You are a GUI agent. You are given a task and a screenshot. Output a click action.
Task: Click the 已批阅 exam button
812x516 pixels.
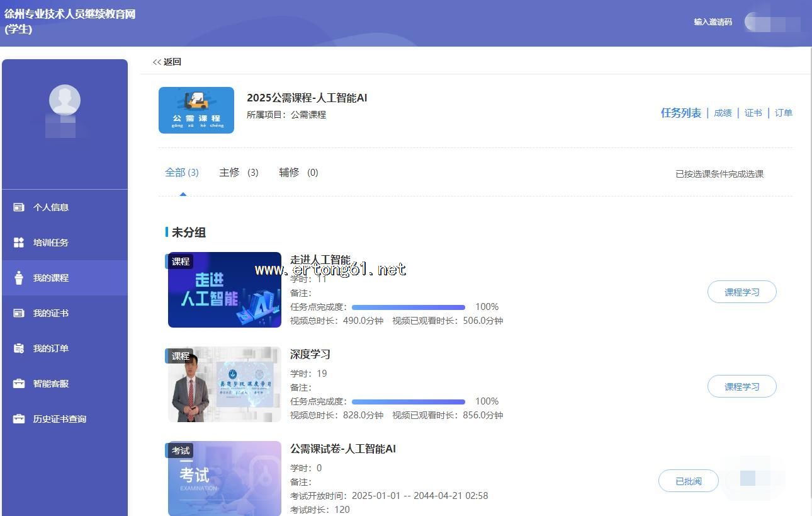pyautogui.click(x=688, y=481)
